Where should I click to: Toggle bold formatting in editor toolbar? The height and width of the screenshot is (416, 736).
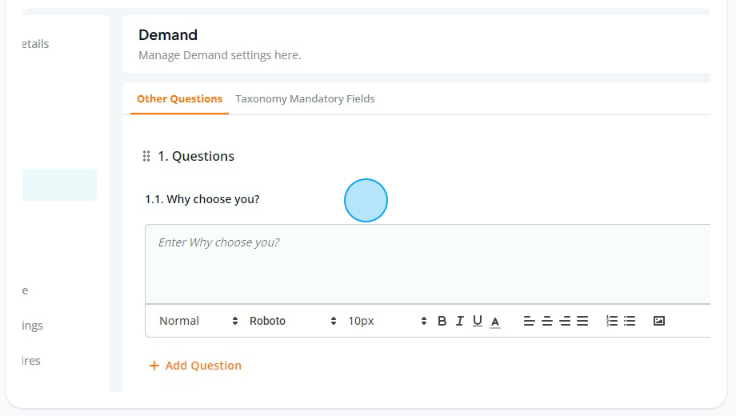coord(442,321)
